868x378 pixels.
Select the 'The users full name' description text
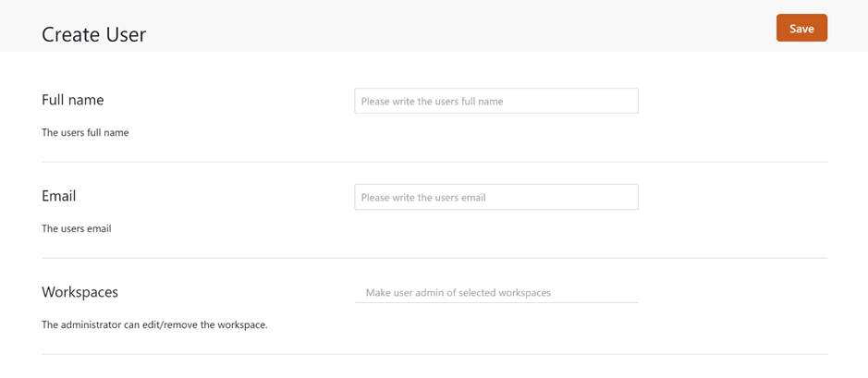(85, 133)
